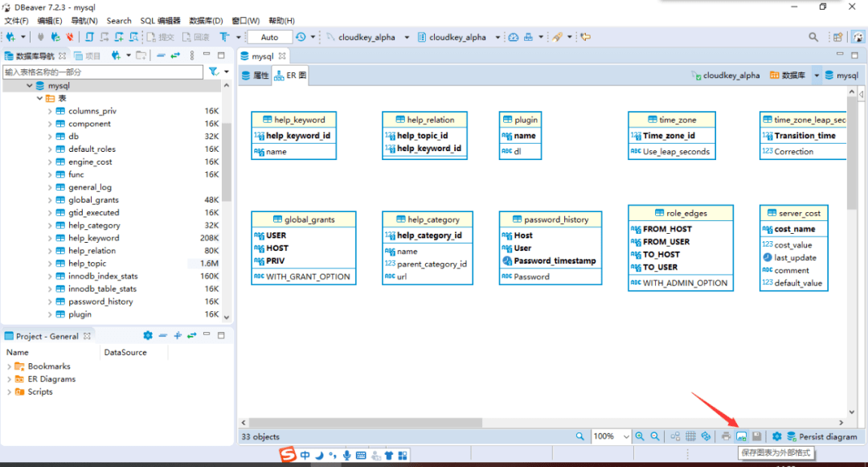
Task: Click table name filter input field
Action: click(103, 72)
